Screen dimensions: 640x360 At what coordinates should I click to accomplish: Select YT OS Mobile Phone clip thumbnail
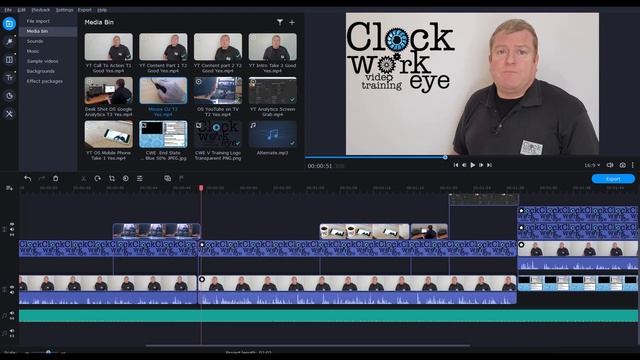pyautogui.click(x=109, y=134)
